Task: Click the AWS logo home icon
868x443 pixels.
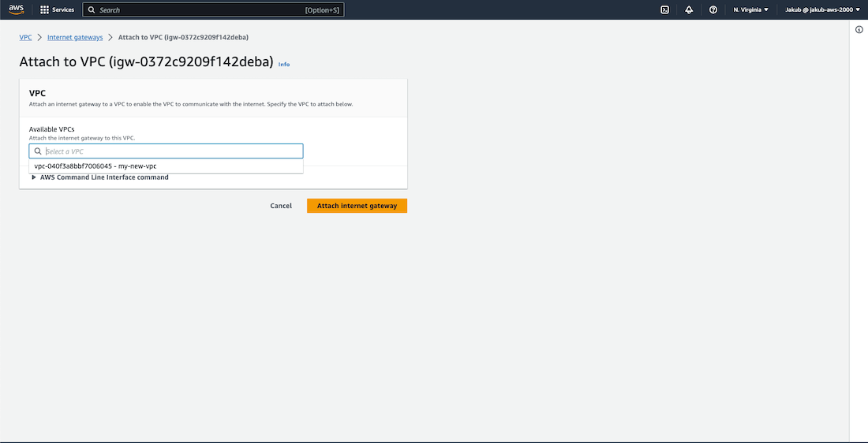Action: (x=17, y=9)
